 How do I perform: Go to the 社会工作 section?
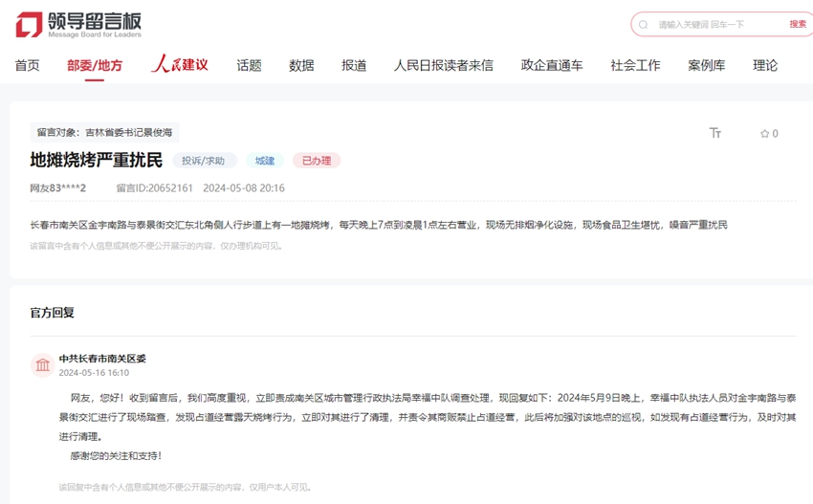[x=635, y=65]
